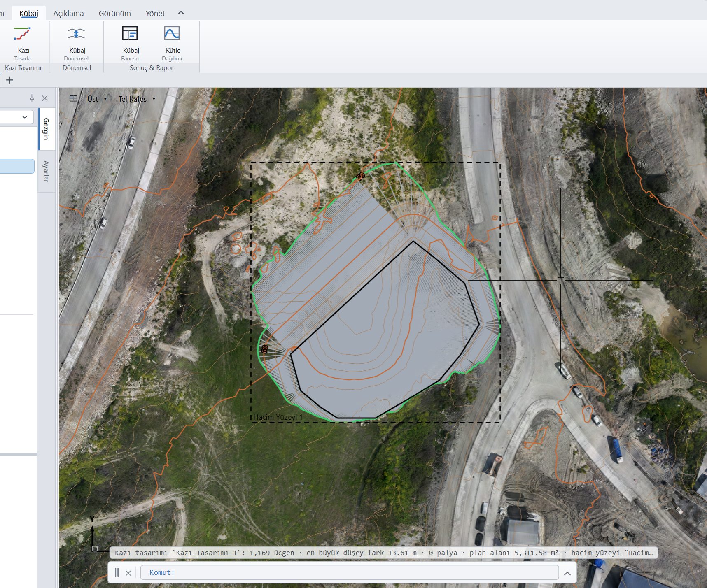This screenshot has width=707, height=588.
Task: Toggle the side panel pin icon
Action: point(32,98)
